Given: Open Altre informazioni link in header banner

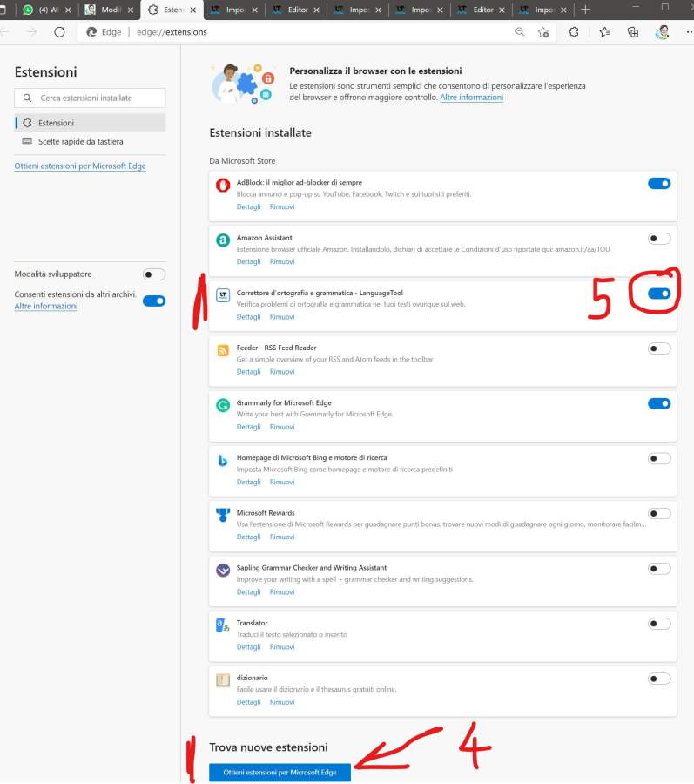Looking at the screenshot, I should point(471,98).
